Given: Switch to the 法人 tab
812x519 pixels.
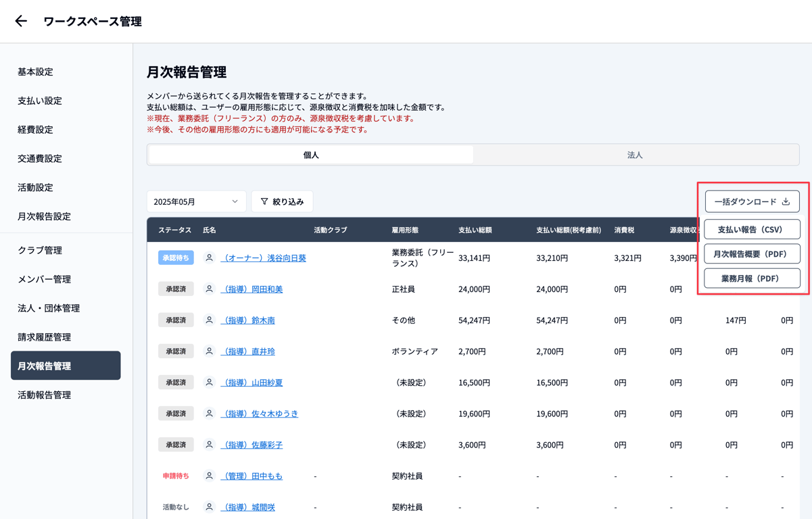Looking at the screenshot, I should point(635,155).
